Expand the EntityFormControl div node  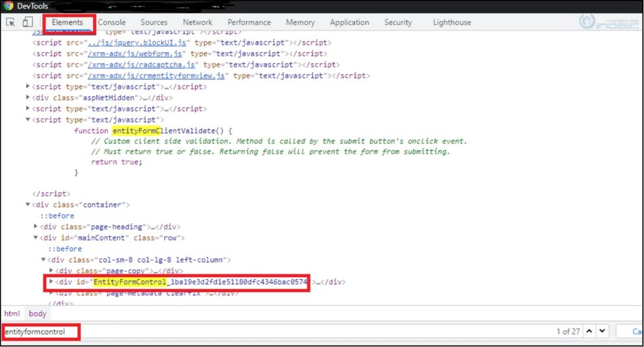click(x=51, y=281)
